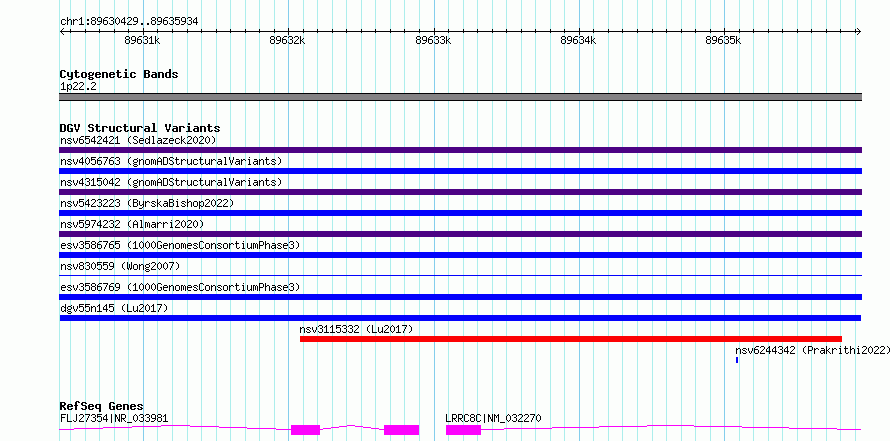Open the nsv5423223 (ByrskaBishop2022) label

[146, 203]
